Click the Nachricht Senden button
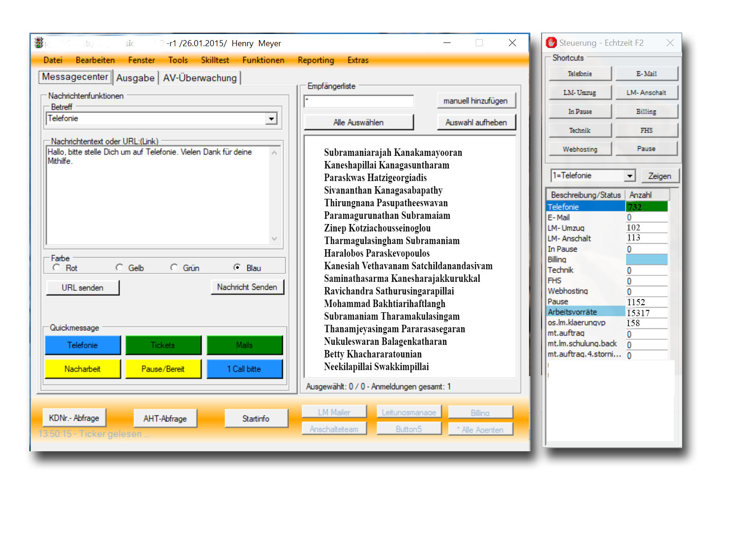This screenshot has height=560, width=747. tap(247, 287)
